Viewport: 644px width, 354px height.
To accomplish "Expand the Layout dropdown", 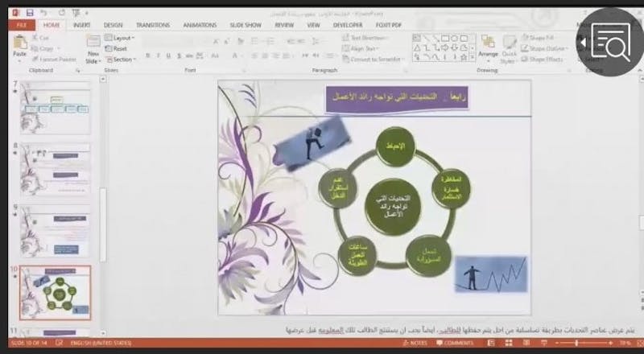I will pyautogui.click(x=122, y=38).
